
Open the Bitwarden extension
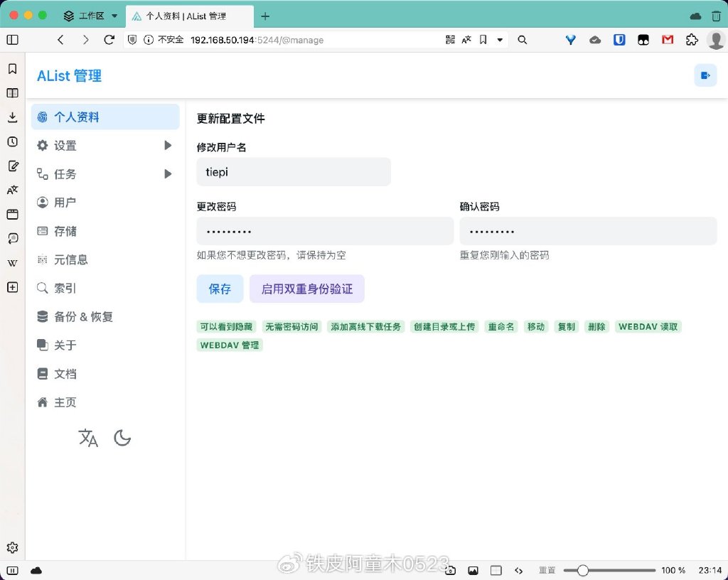[x=619, y=40]
